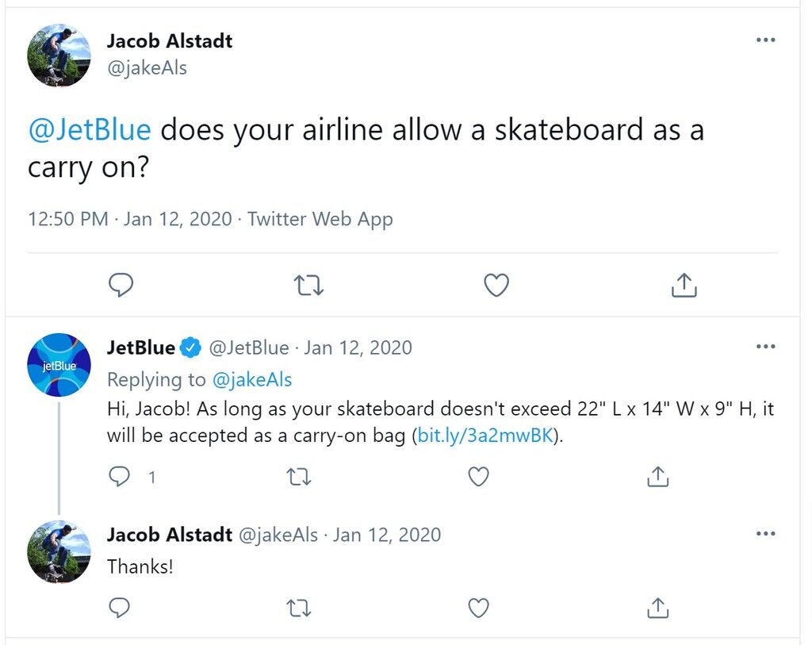View JetBlue's profile avatar
The height and width of the screenshot is (645, 812).
(59, 365)
